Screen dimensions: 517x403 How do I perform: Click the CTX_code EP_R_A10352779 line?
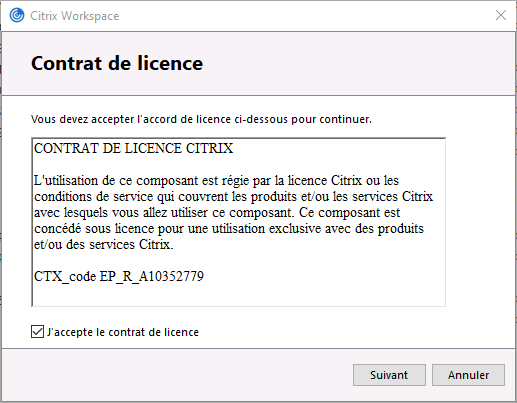tap(119, 276)
